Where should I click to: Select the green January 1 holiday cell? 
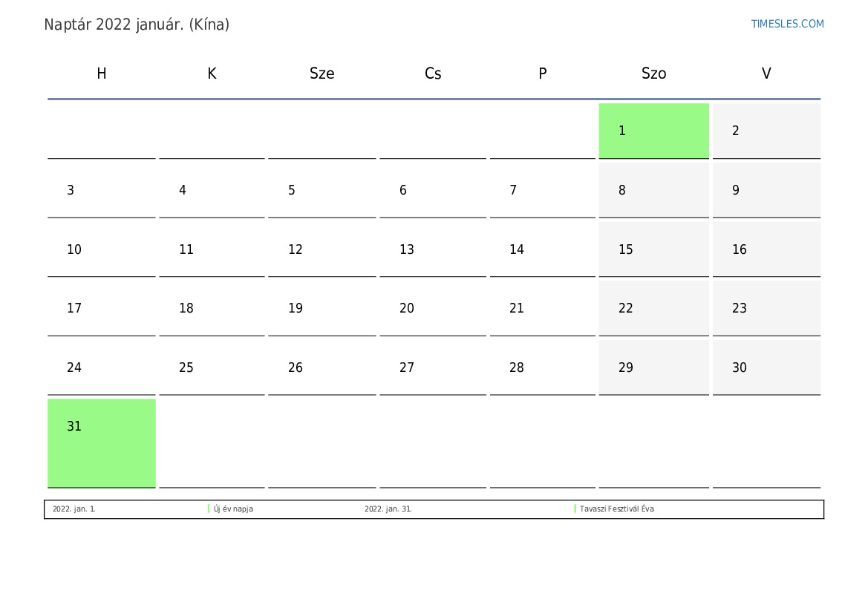point(653,131)
